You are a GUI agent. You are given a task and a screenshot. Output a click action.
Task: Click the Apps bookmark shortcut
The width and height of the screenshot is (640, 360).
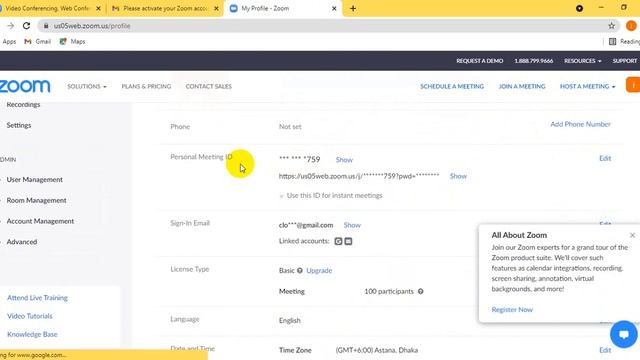(x=9, y=41)
